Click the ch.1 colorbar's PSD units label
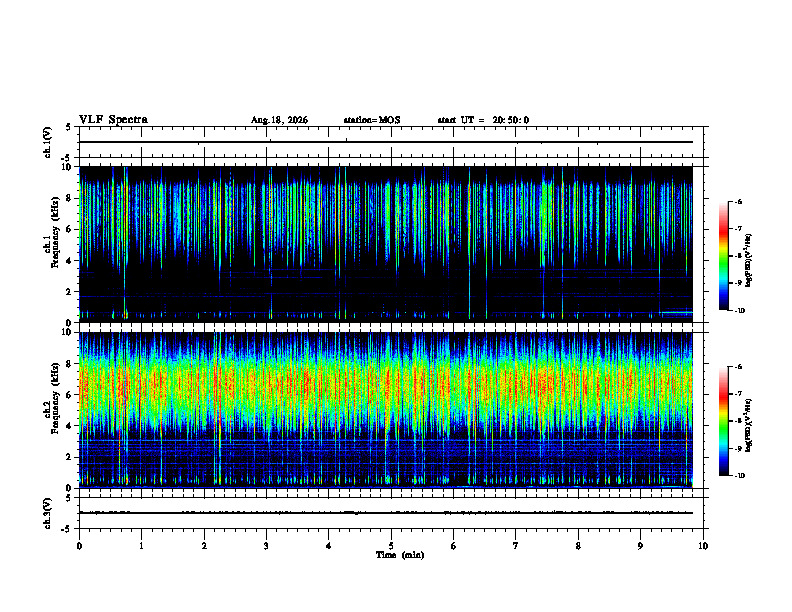This screenshot has width=792, height=612. coord(749,260)
